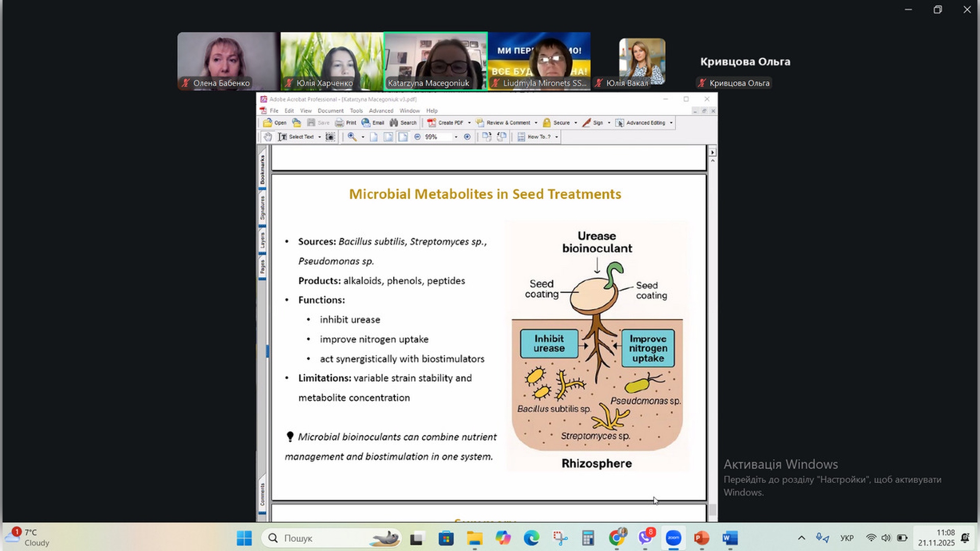Click the Rotate Clockwise page icon
This screenshot has width=980, height=551.
[x=486, y=137]
